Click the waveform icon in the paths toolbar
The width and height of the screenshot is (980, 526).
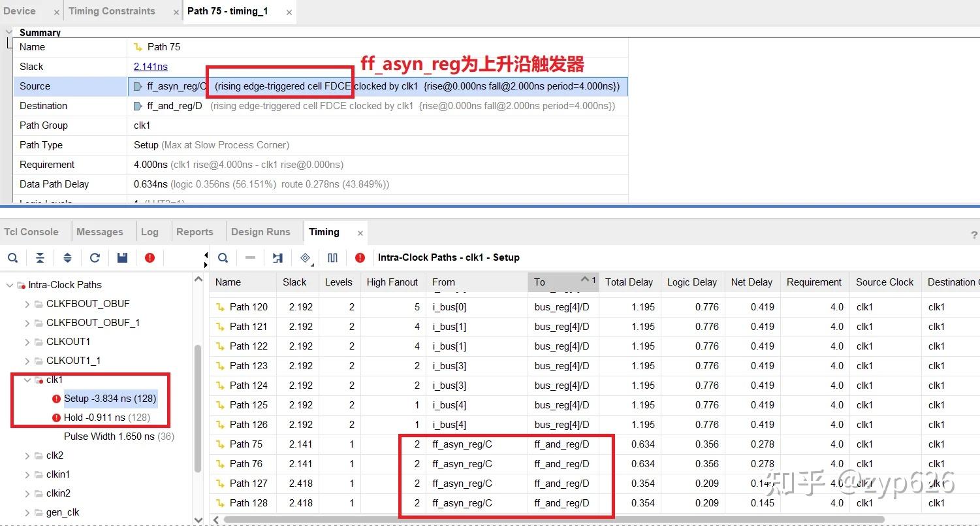pyautogui.click(x=333, y=257)
